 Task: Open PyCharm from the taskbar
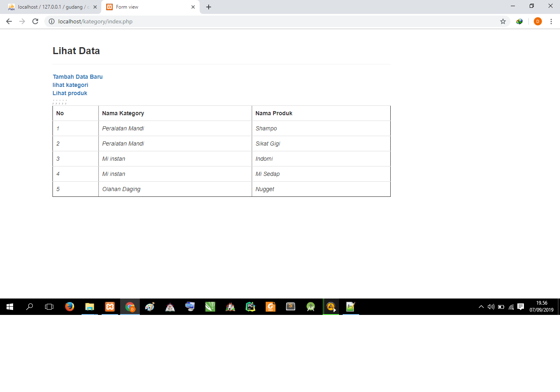(x=250, y=307)
